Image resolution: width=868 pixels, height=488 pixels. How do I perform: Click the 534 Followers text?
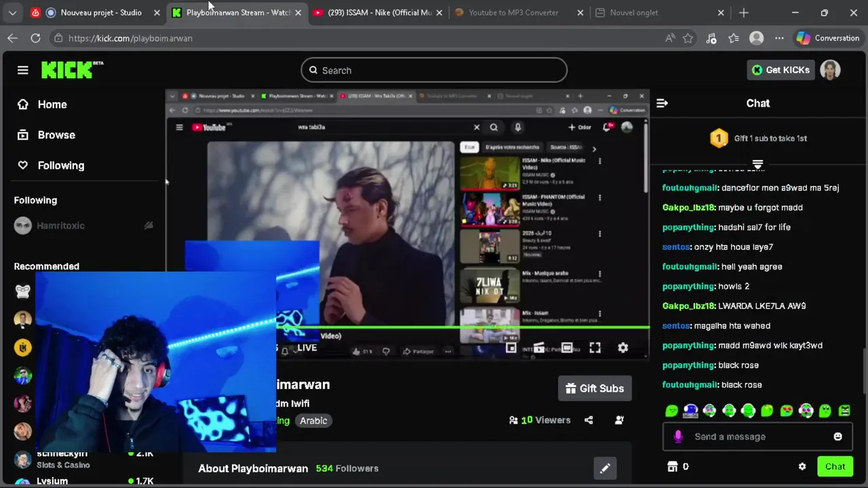[347, 468]
